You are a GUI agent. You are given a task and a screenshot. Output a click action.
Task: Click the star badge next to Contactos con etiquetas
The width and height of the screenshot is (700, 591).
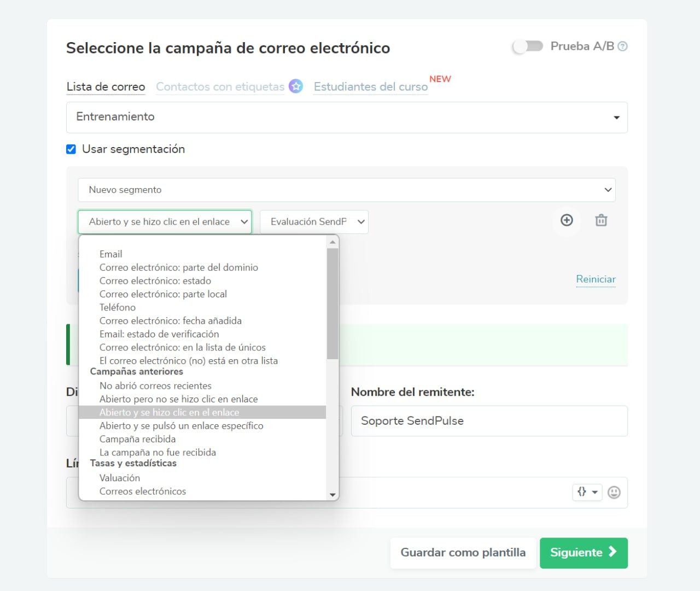(x=296, y=86)
